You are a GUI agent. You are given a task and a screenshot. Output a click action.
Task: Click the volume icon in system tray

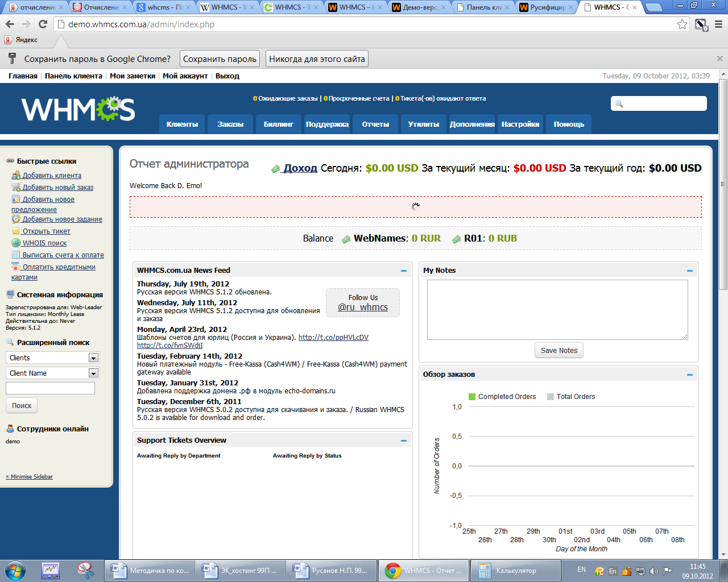pos(653,571)
